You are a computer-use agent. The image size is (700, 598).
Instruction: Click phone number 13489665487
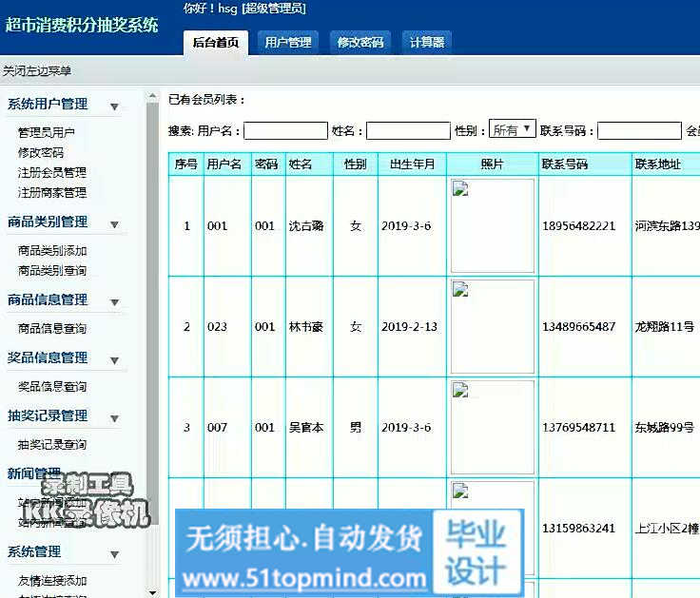(578, 327)
